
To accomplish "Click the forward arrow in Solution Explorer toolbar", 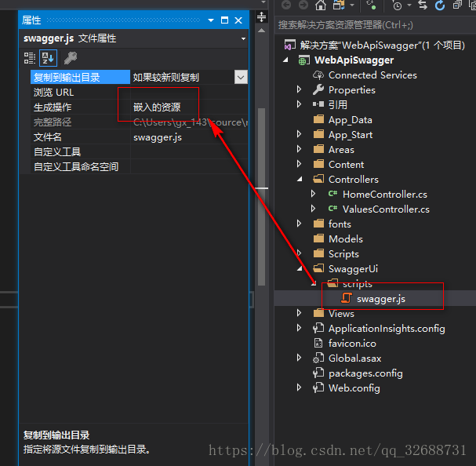I will [x=303, y=5].
